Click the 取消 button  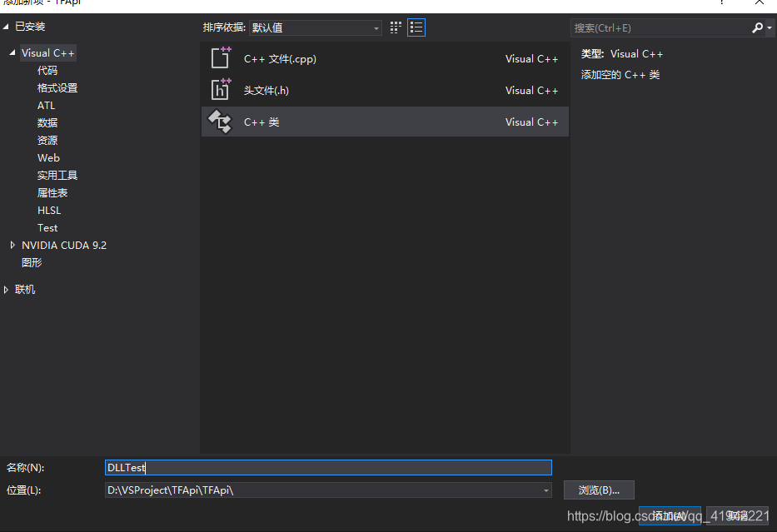[737, 515]
